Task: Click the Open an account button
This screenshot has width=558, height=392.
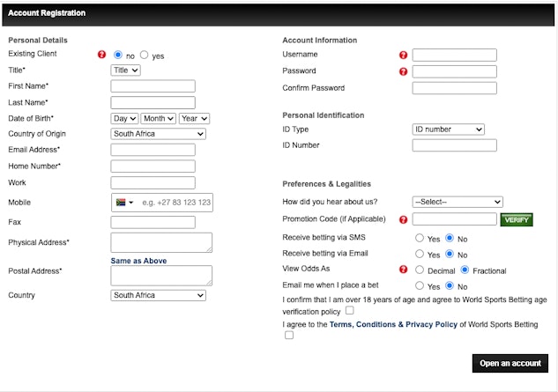Action: 510,364
